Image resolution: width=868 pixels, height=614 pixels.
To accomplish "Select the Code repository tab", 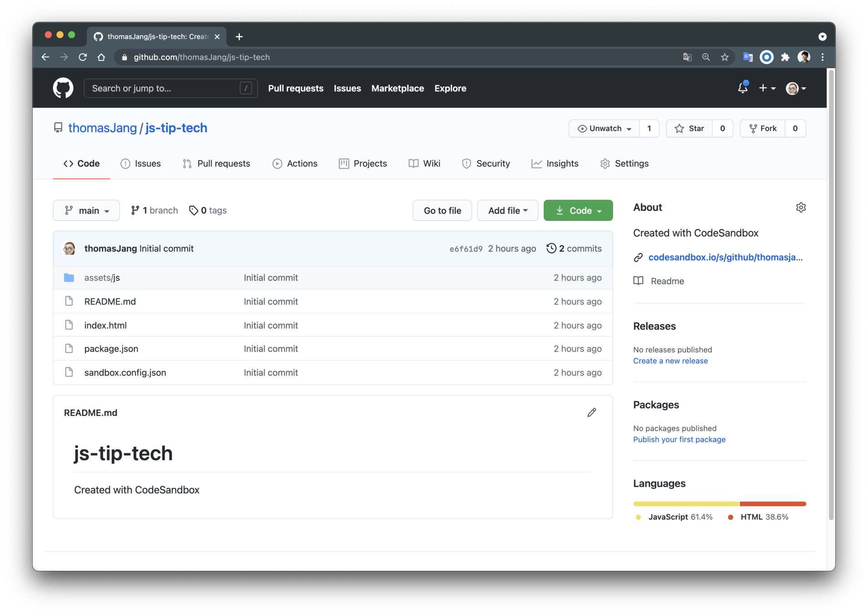I will click(81, 163).
